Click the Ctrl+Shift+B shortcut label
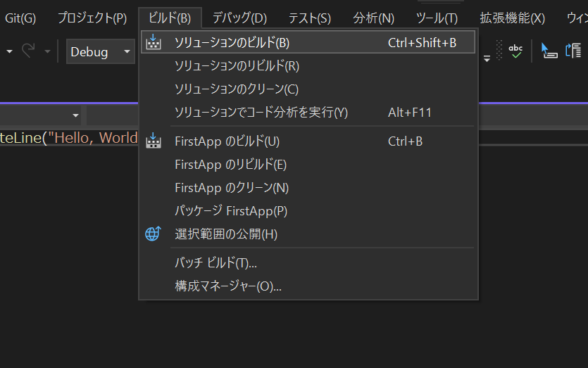Image resolution: width=588 pixels, height=368 pixels. 423,43
